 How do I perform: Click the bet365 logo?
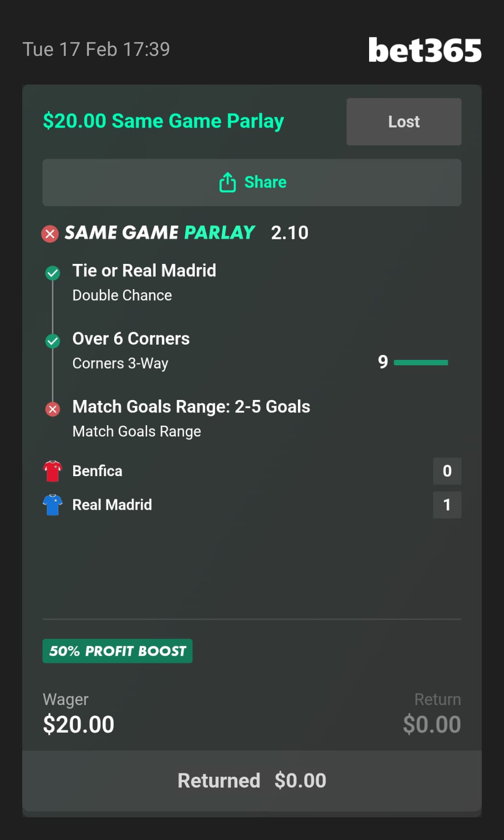[x=424, y=50]
